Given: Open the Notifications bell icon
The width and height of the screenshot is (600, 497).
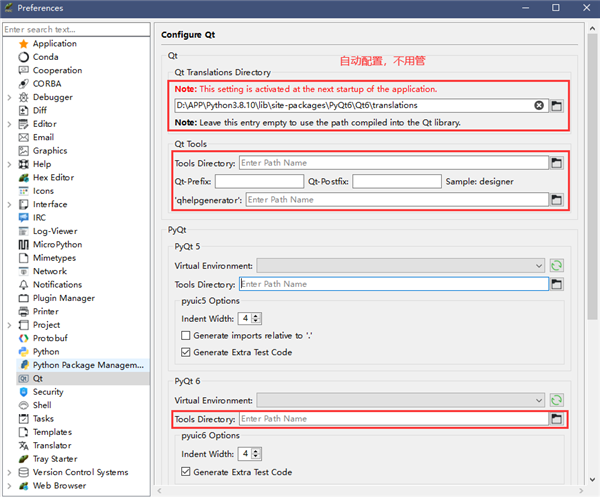Looking at the screenshot, I should pyautogui.click(x=24, y=285).
